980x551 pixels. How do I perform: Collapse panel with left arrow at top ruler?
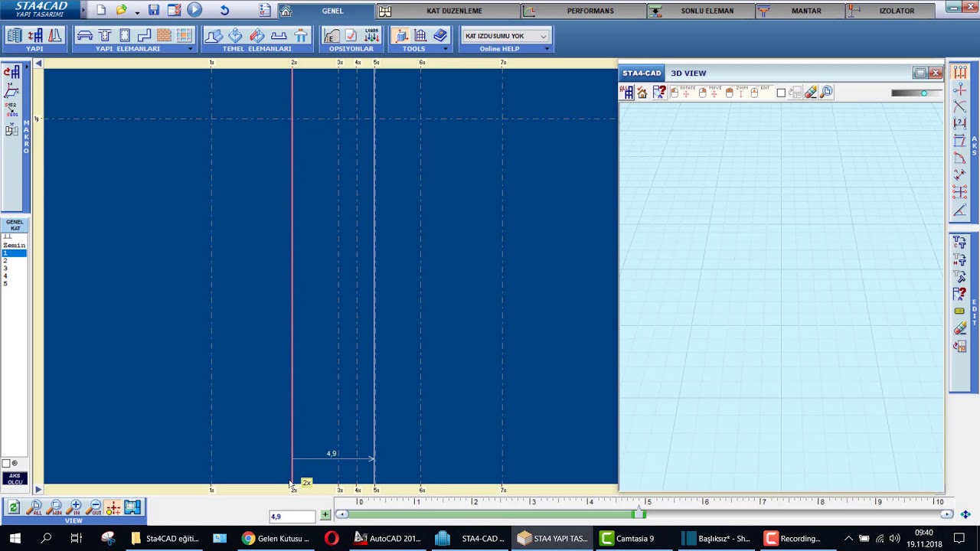38,64
